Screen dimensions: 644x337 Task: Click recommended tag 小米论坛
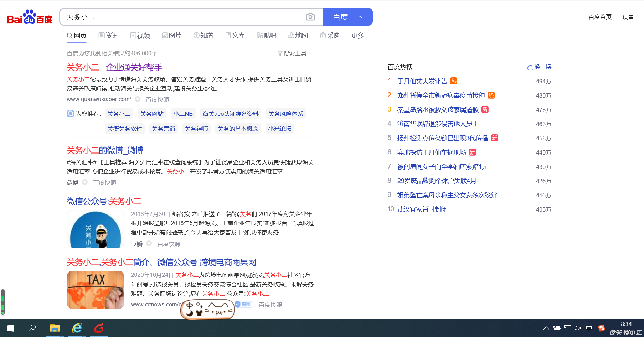pyautogui.click(x=280, y=129)
